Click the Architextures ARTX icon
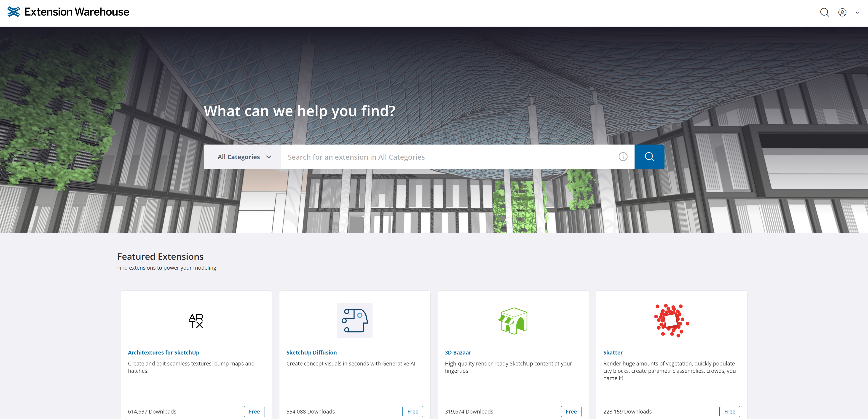 click(196, 321)
